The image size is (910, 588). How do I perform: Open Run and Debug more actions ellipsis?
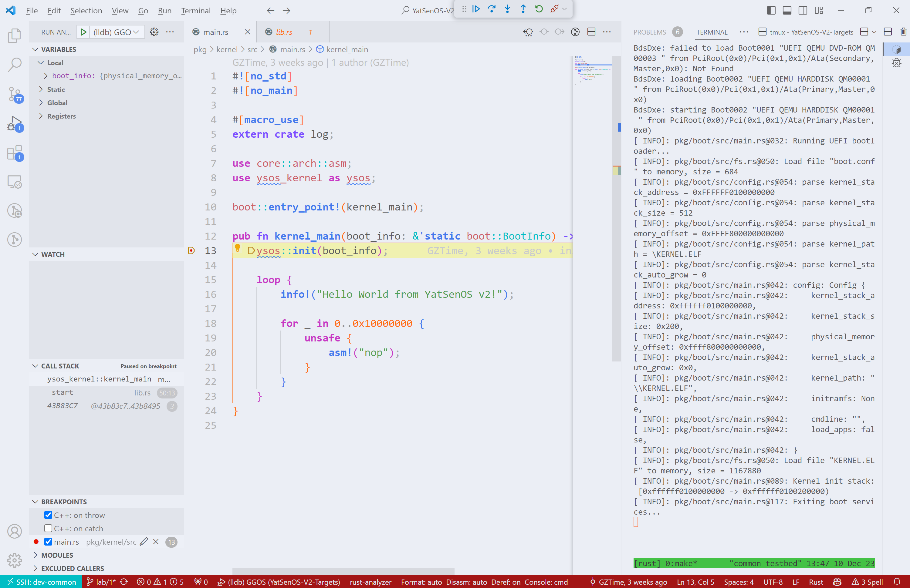tap(170, 32)
